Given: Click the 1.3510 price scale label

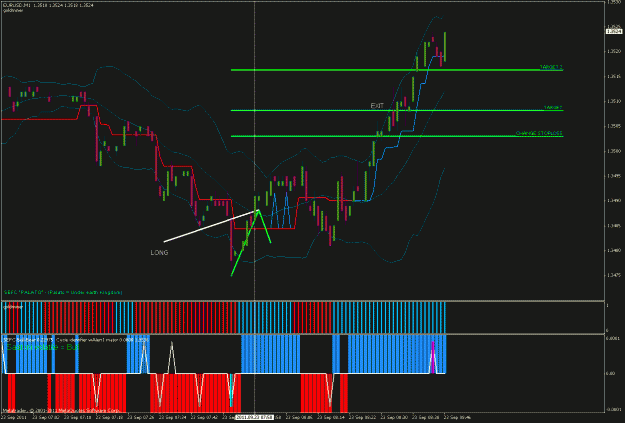Looking at the screenshot, I should (613, 101).
